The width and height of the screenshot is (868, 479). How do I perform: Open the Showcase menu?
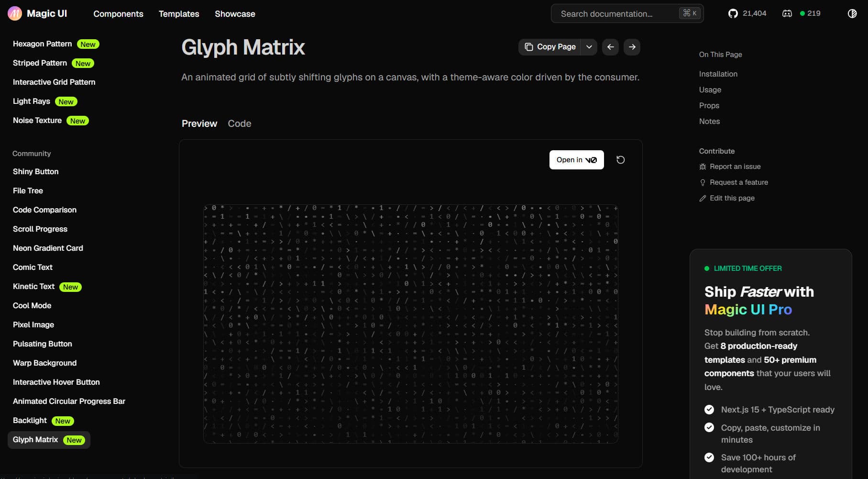tap(235, 14)
